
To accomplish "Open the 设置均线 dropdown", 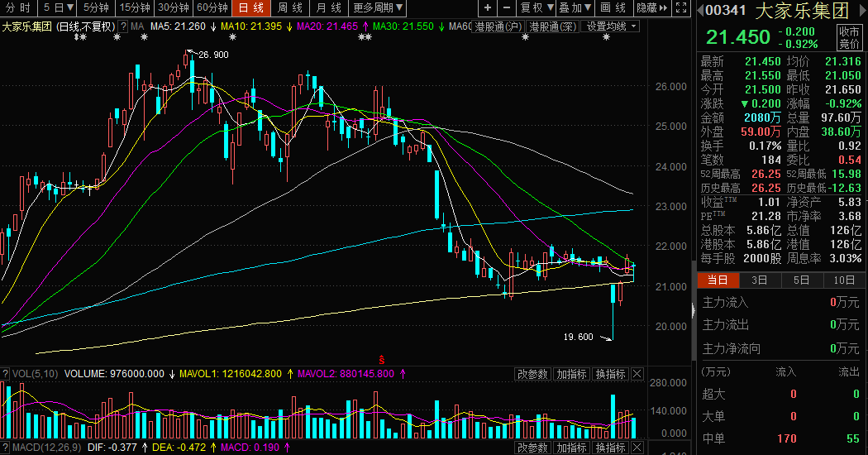I will pyautogui.click(x=612, y=26).
